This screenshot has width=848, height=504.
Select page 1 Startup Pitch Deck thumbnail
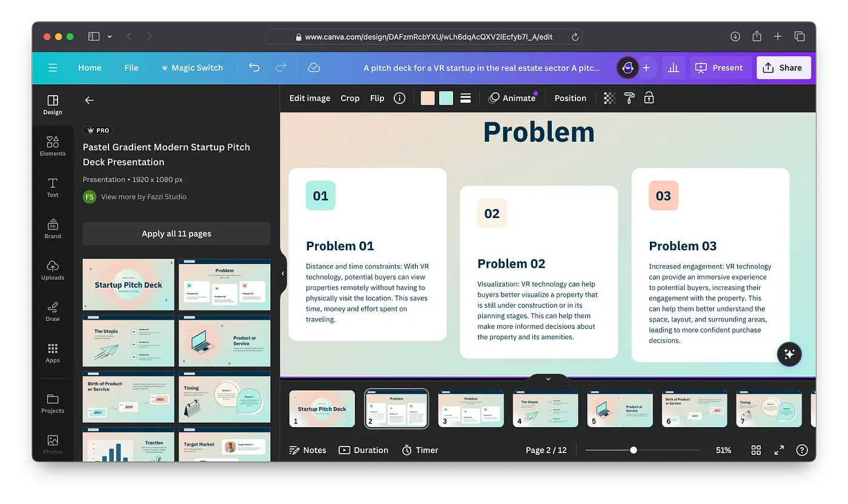click(x=322, y=409)
